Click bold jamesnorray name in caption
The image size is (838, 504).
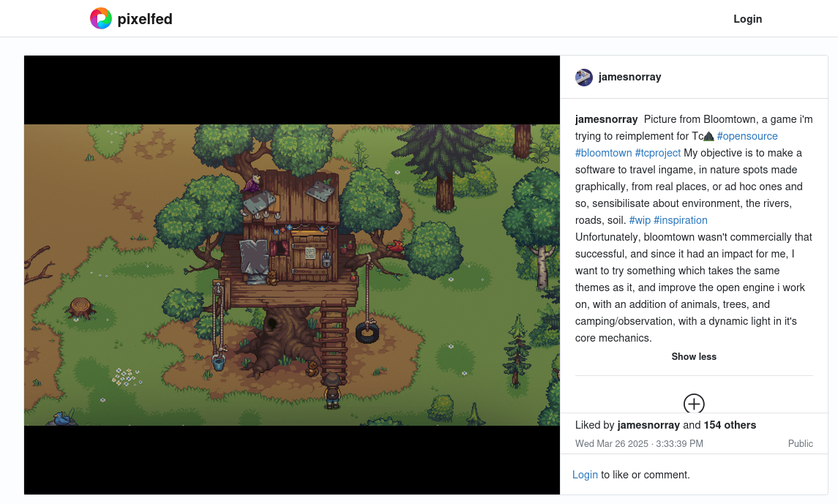click(606, 119)
